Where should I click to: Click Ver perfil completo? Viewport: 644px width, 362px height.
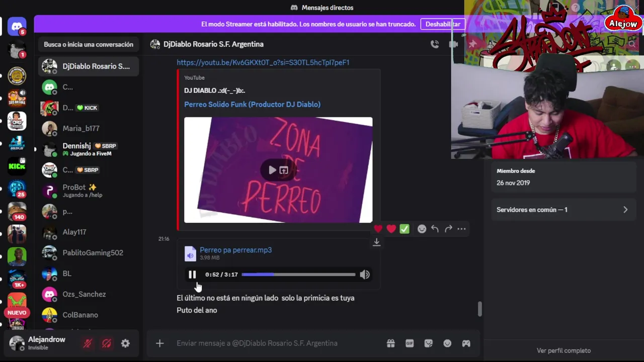563,350
